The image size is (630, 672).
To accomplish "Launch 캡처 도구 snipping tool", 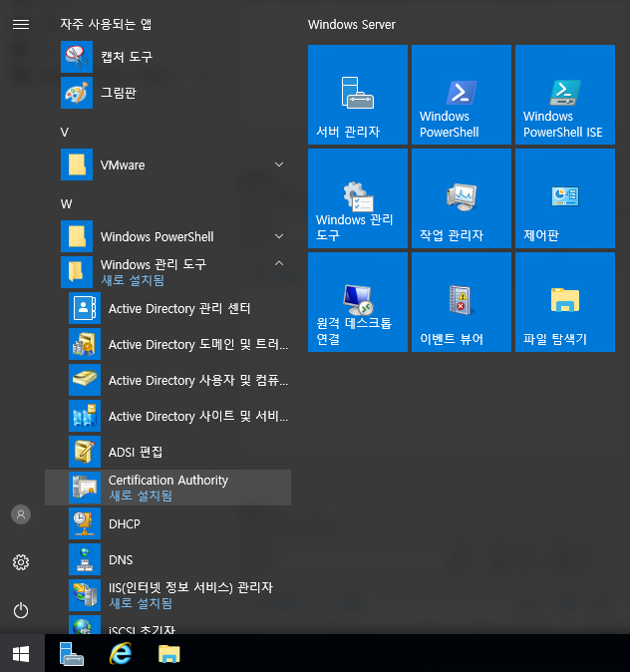I will point(168,57).
